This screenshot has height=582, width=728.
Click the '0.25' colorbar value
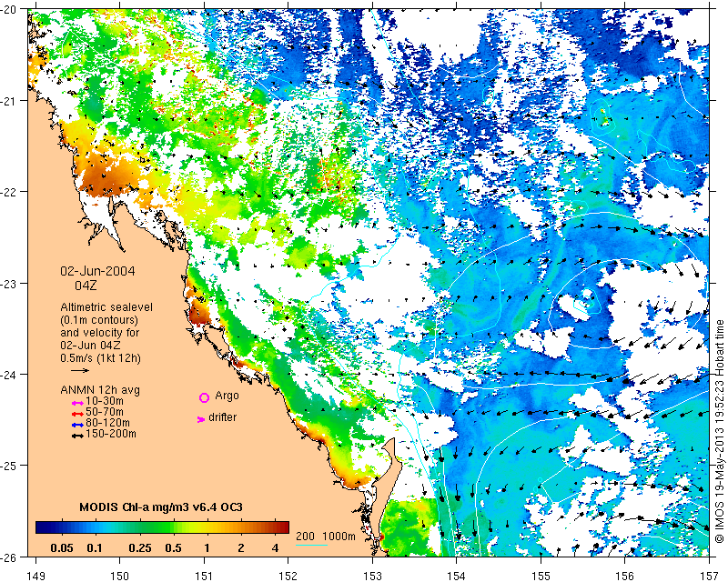(140, 548)
